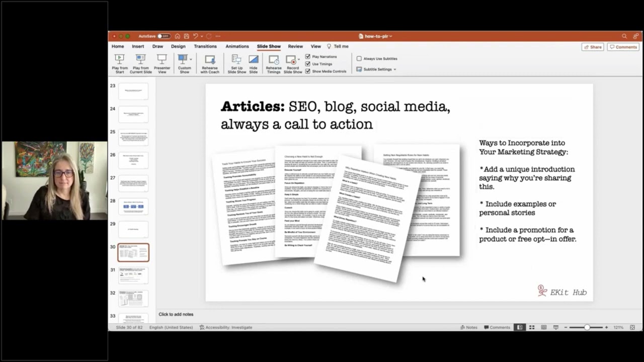The image size is (644, 362).
Task: Open Presenter View
Action: point(162,64)
